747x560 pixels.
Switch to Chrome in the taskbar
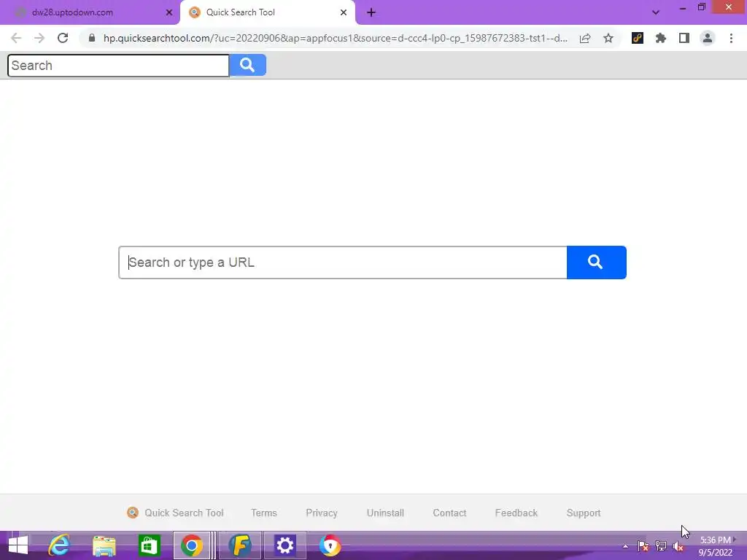point(192,545)
